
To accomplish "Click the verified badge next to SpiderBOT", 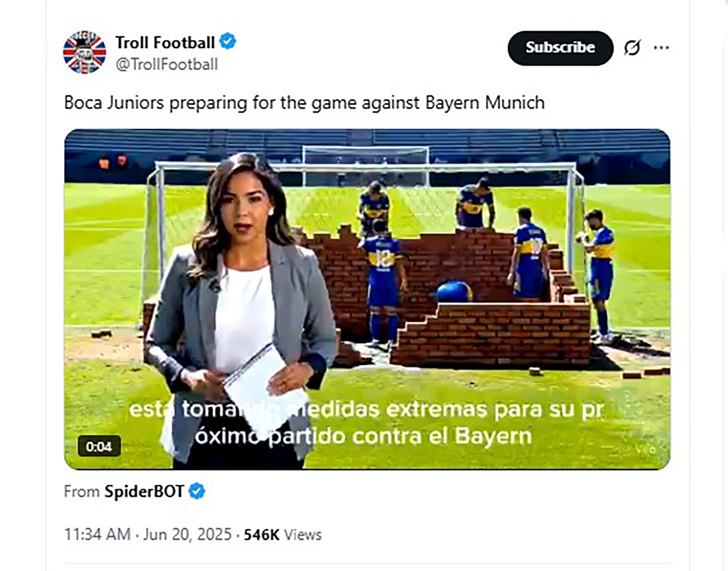I will pyautogui.click(x=197, y=491).
